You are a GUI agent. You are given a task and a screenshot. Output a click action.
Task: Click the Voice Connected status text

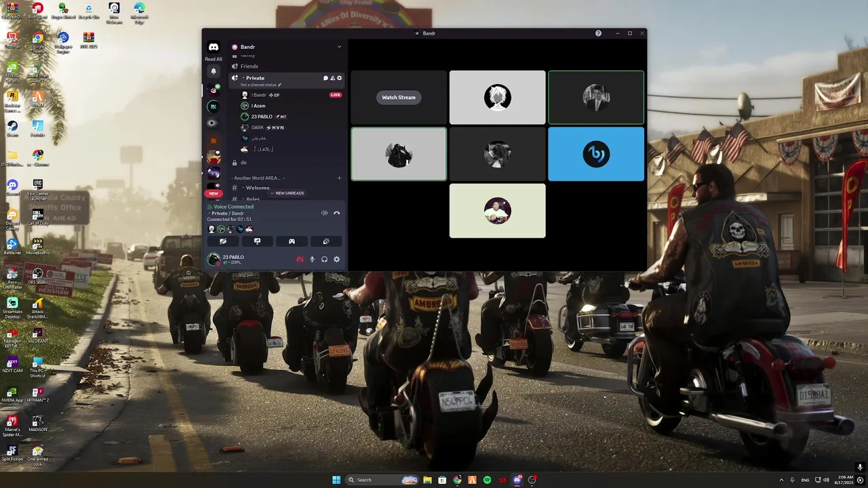coord(233,207)
